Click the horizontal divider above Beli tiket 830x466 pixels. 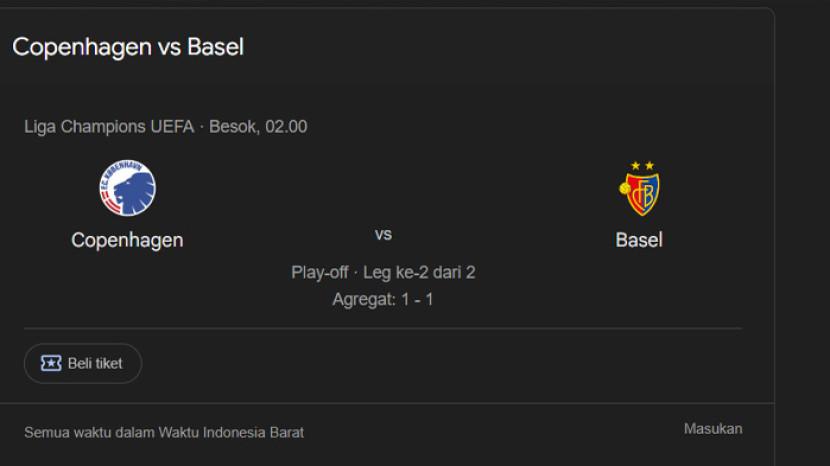pos(383,328)
